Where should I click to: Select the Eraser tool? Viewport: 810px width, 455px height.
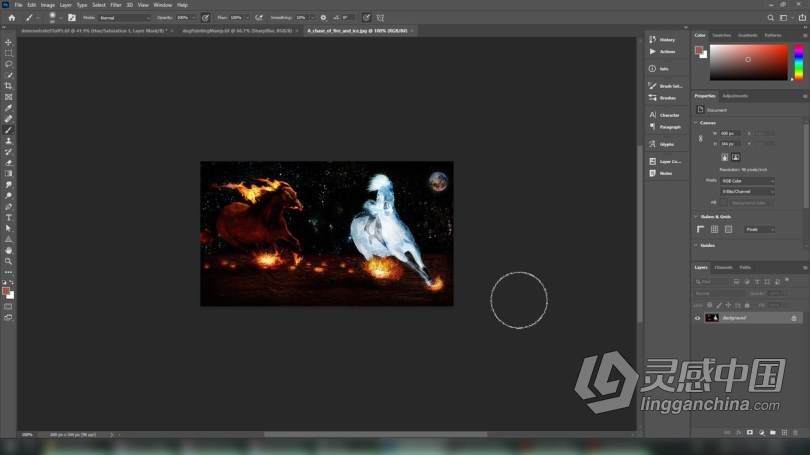8,163
